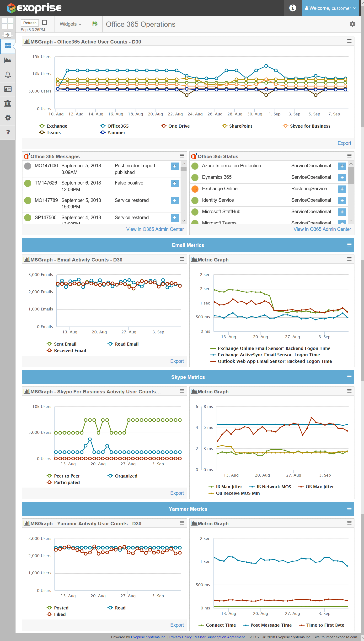Screen dimensions: 364x641
Task: Expand message TM147626 details
Action: point(175,183)
